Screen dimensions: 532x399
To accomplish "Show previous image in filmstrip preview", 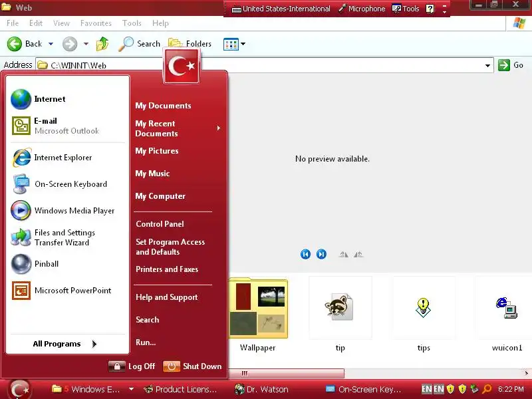I will click(305, 254).
